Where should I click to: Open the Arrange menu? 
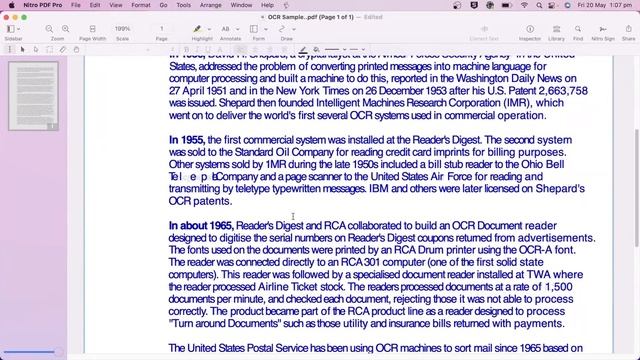[x=211, y=5]
